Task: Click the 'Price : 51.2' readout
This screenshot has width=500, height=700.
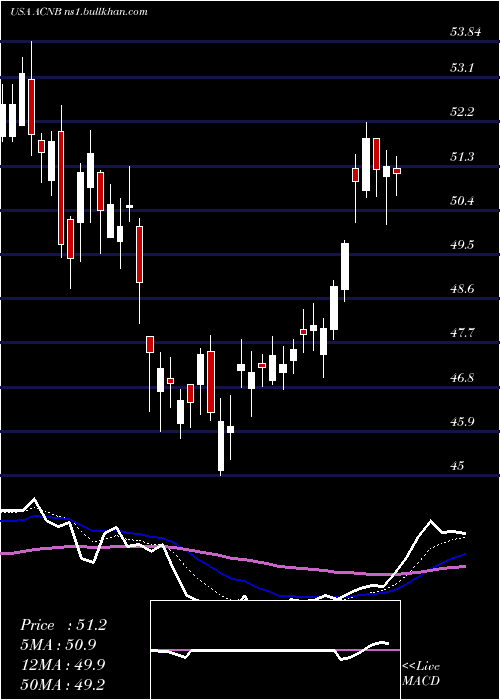Action: pos(63,625)
